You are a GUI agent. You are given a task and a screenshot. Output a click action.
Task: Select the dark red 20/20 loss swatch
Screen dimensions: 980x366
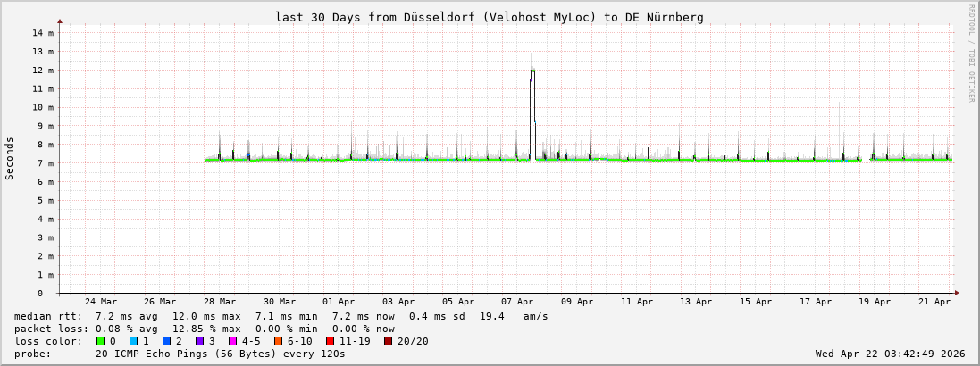click(388, 341)
